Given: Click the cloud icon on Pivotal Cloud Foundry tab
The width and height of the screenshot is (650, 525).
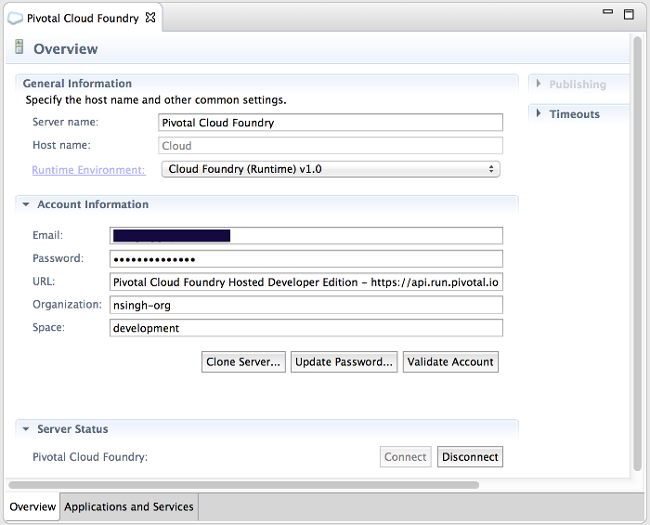Looking at the screenshot, I should tap(15, 18).
